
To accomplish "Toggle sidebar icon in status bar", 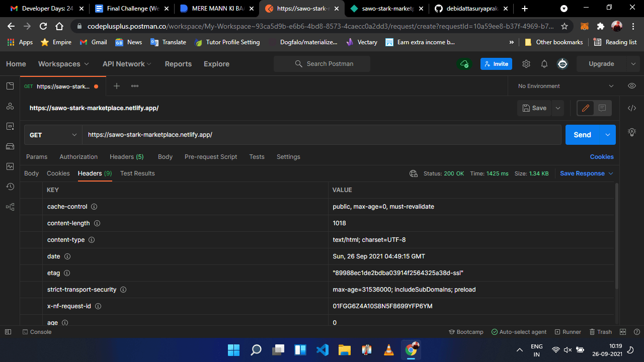I will click(x=8, y=332).
